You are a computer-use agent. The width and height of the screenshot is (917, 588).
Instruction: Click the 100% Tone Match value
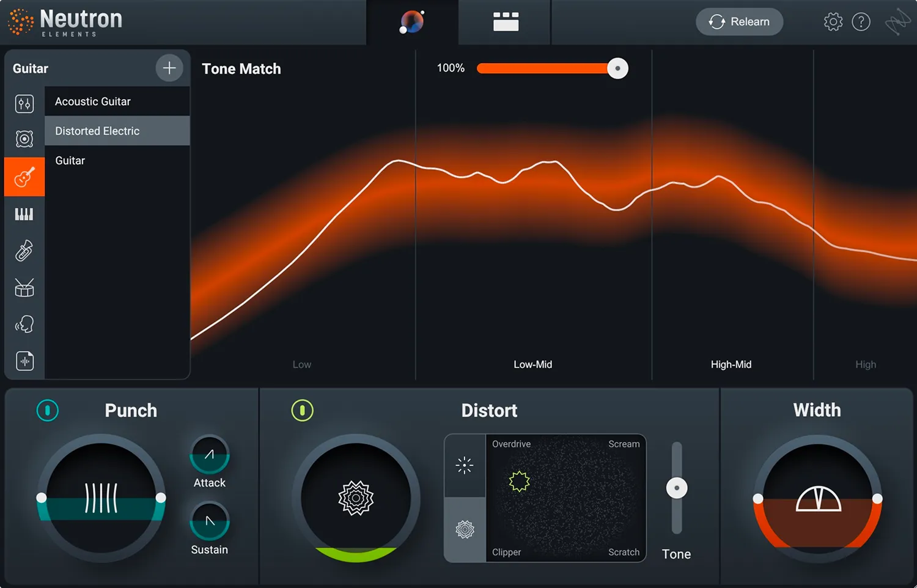click(451, 68)
